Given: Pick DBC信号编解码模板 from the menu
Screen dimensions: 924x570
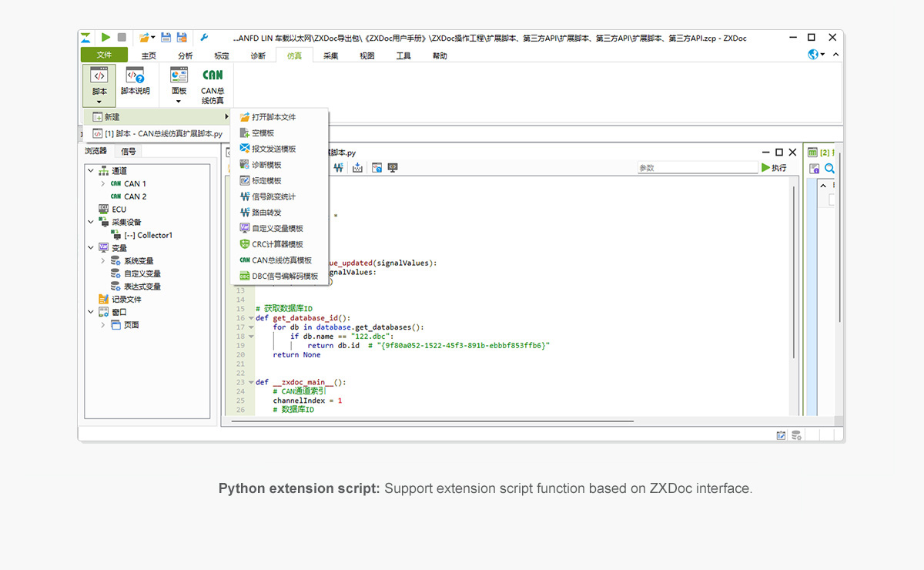Looking at the screenshot, I should click(x=284, y=276).
